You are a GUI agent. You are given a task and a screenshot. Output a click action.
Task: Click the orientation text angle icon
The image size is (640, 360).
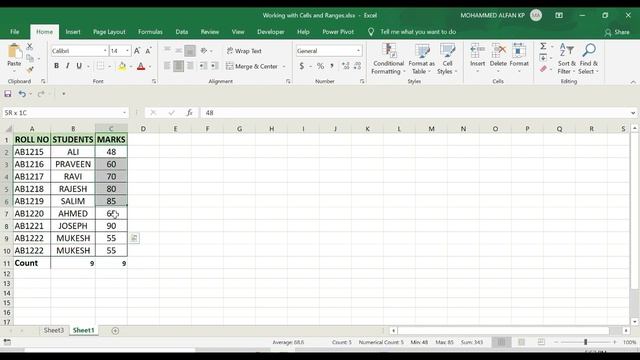point(204,51)
